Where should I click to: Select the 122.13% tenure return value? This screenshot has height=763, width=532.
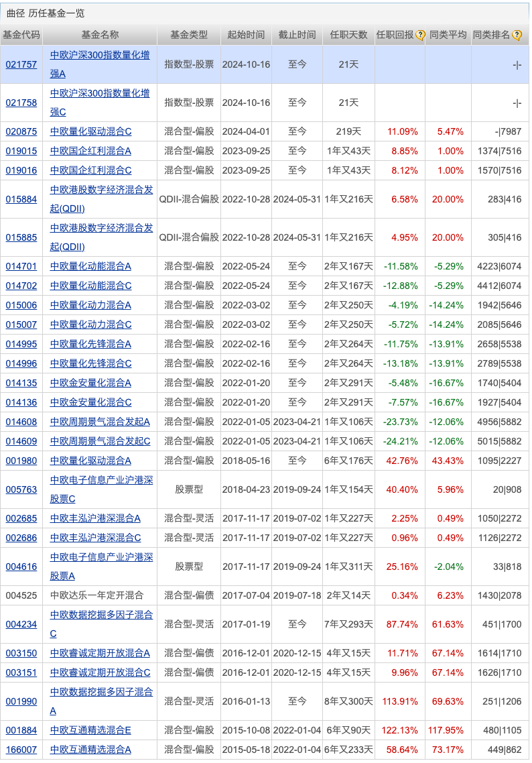[x=400, y=730]
